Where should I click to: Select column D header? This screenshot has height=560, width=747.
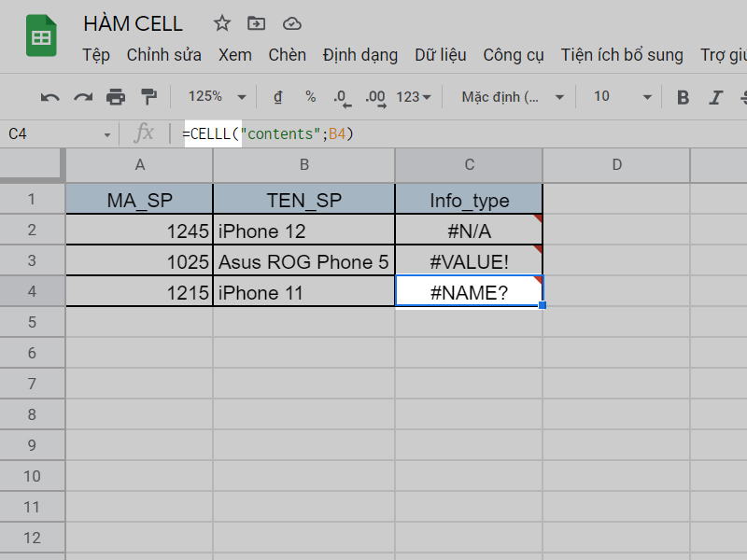tap(616, 165)
